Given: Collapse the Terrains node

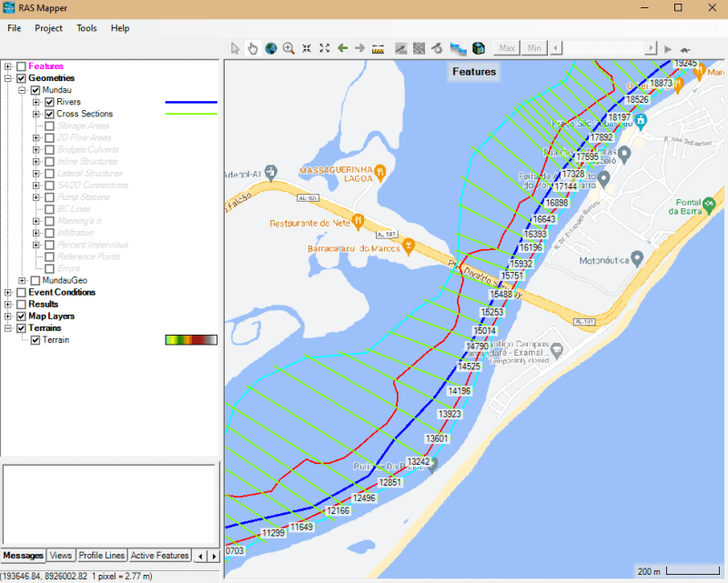Looking at the screenshot, I should 8,328.
